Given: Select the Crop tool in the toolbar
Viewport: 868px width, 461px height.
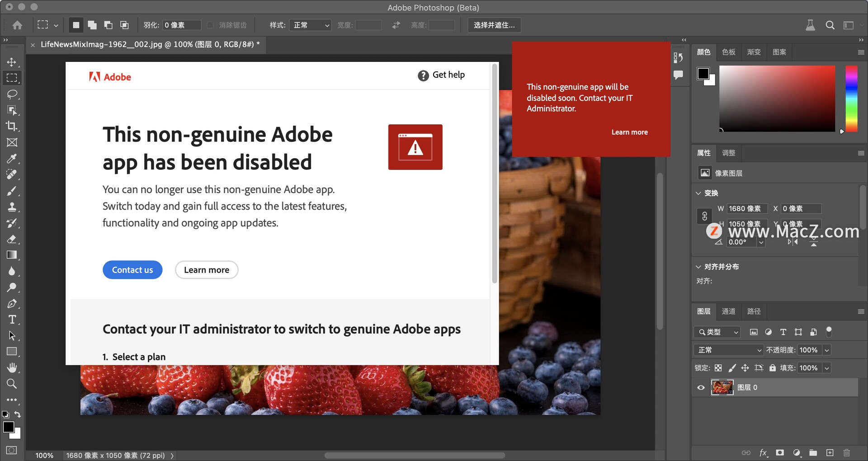Looking at the screenshot, I should tap(12, 126).
